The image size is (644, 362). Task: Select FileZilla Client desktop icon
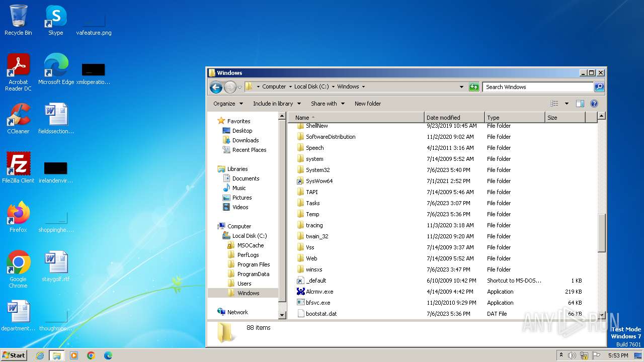coord(18,168)
